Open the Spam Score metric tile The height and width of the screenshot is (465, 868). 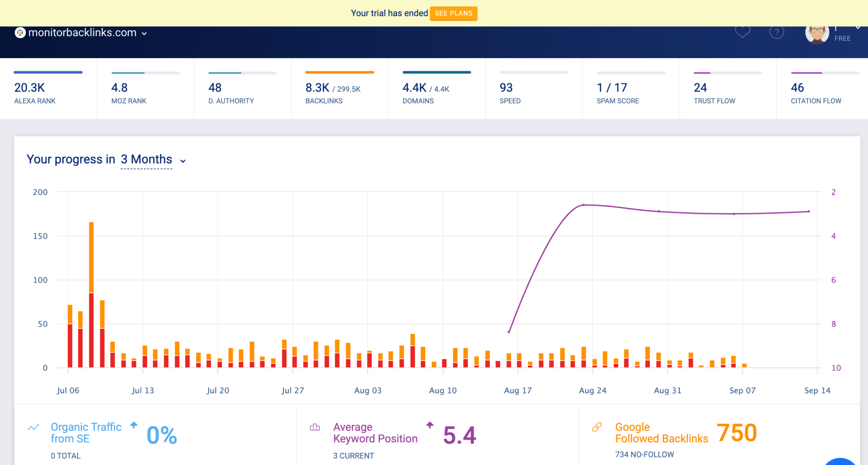click(x=631, y=89)
